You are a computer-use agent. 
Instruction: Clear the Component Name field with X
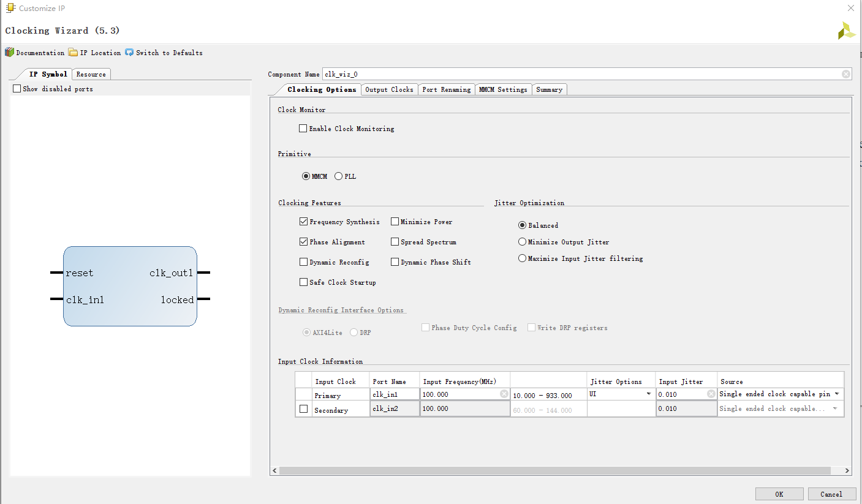(846, 74)
